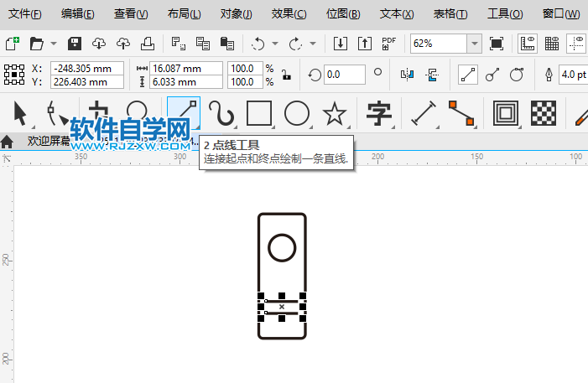Image resolution: width=588 pixels, height=383 pixels.
Task: Paste from the clipboard
Action: click(x=227, y=44)
